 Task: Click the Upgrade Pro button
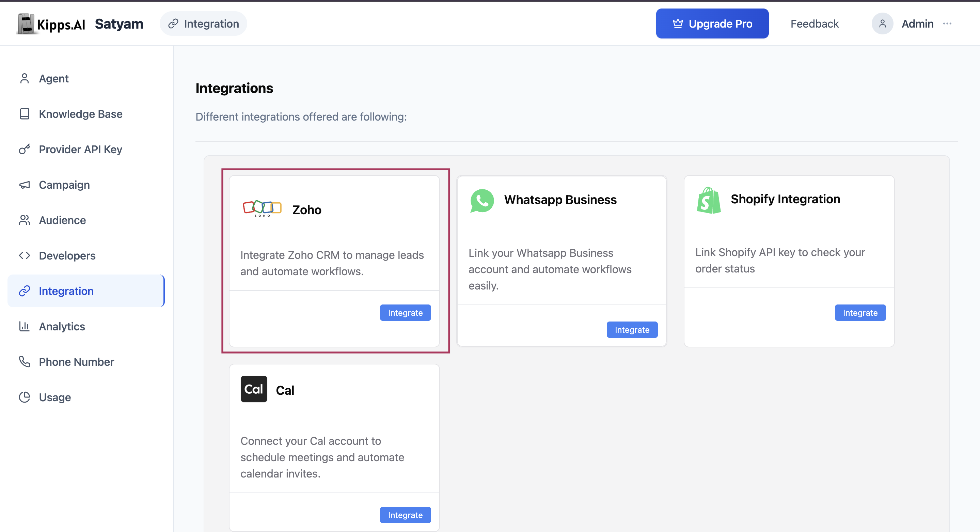[712, 24]
